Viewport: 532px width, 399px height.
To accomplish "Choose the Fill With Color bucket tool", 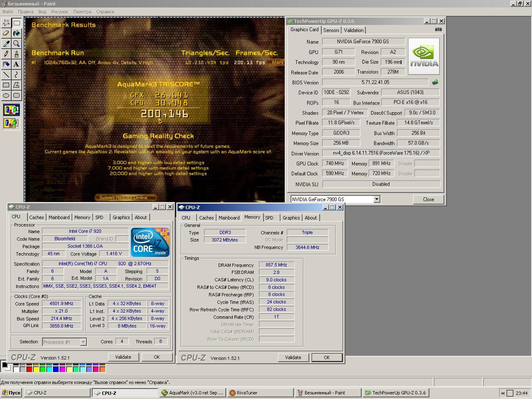I will 17,33.
